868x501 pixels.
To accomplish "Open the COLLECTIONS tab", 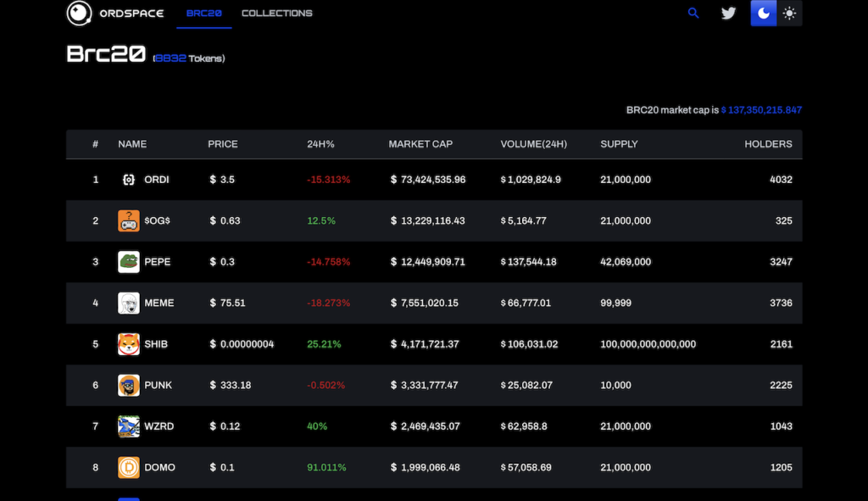I will click(276, 13).
